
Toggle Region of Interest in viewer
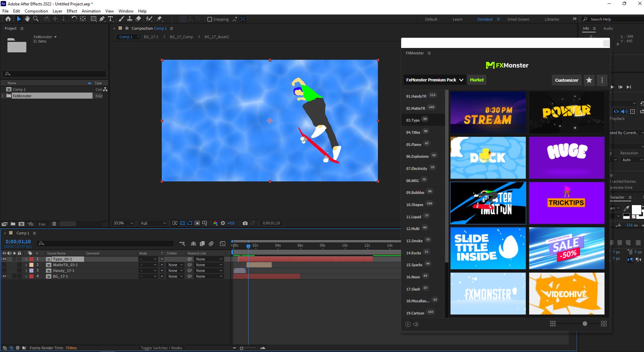click(197, 223)
